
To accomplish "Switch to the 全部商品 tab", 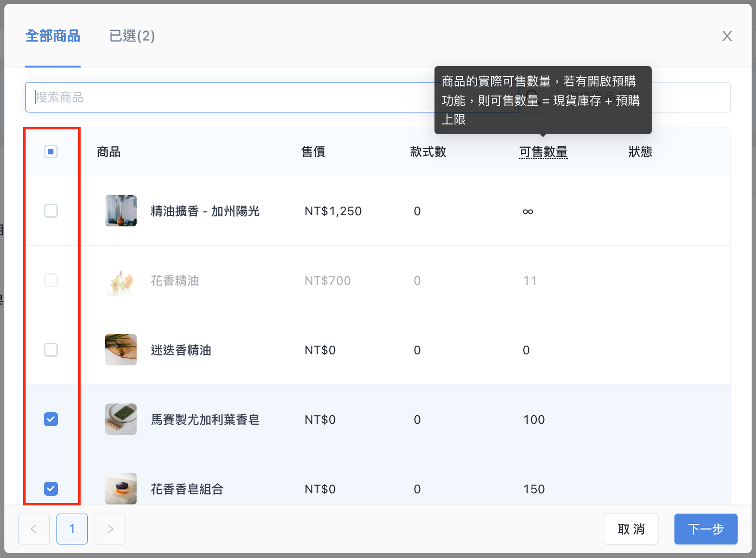I will coord(53,36).
